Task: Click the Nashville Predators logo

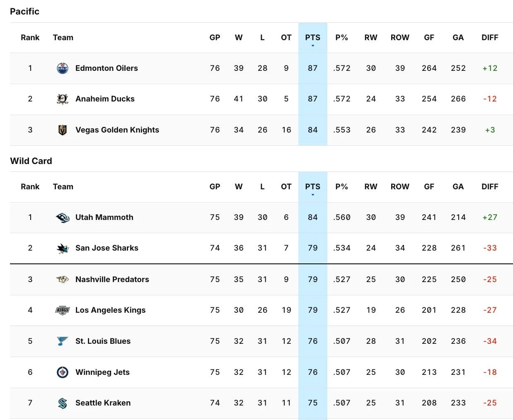Action: [x=63, y=279]
